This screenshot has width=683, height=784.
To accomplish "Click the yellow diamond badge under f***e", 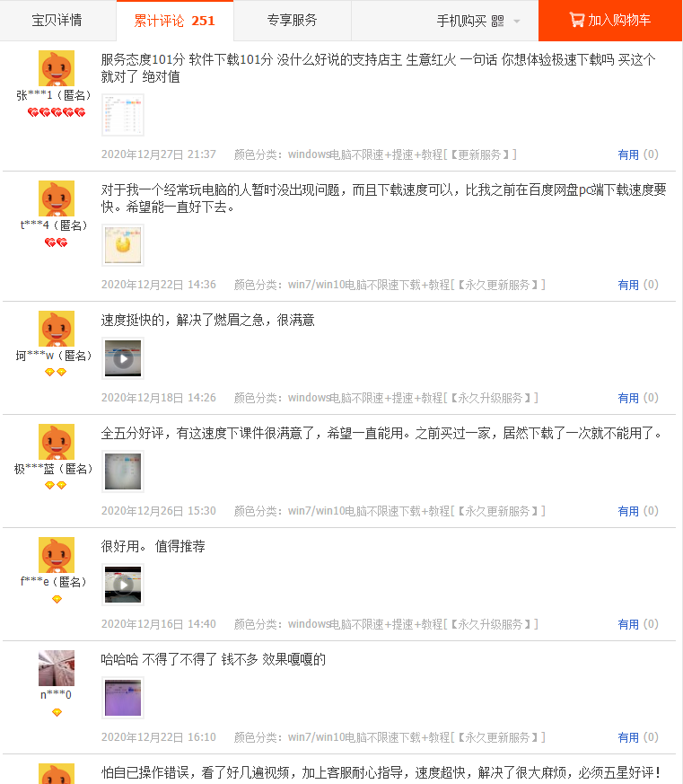I will click(57, 599).
